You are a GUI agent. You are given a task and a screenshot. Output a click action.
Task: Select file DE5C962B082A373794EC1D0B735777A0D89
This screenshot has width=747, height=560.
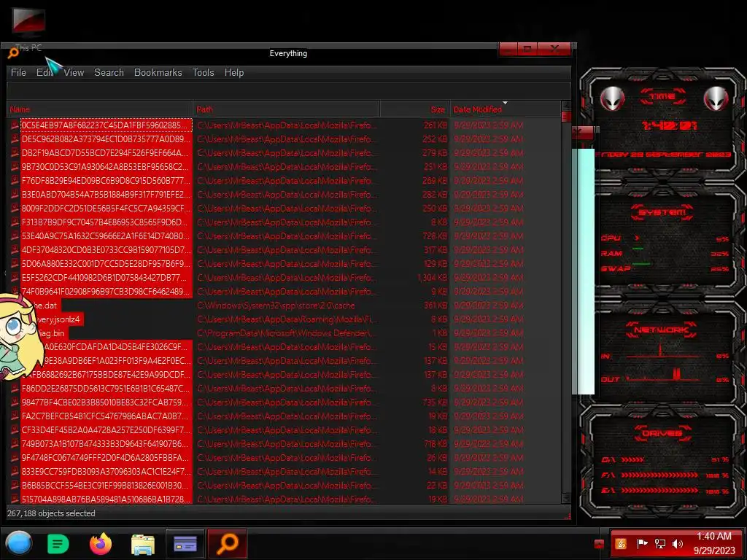[x=107, y=139]
